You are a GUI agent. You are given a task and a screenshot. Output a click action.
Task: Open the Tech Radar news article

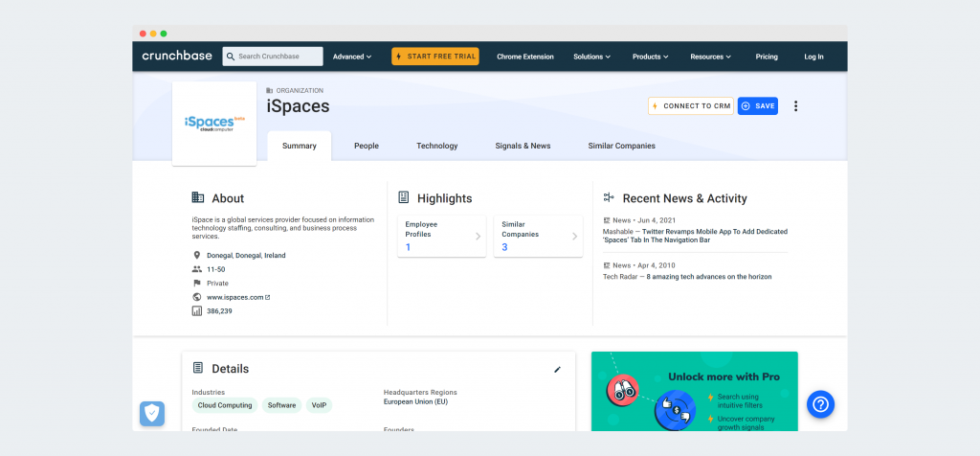(x=687, y=277)
